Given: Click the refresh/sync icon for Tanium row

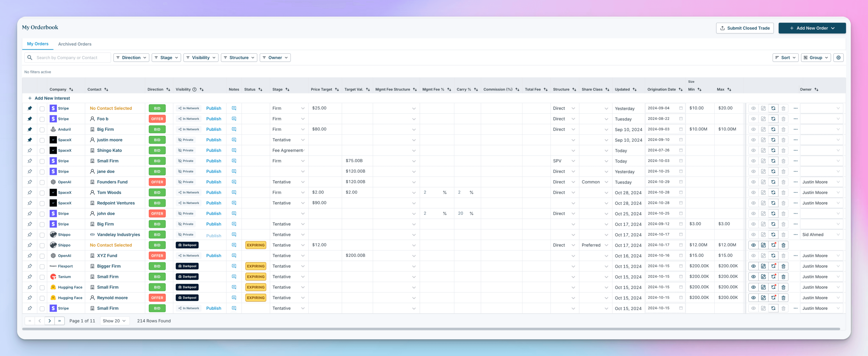Looking at the screenshot, I should [774, 276].
